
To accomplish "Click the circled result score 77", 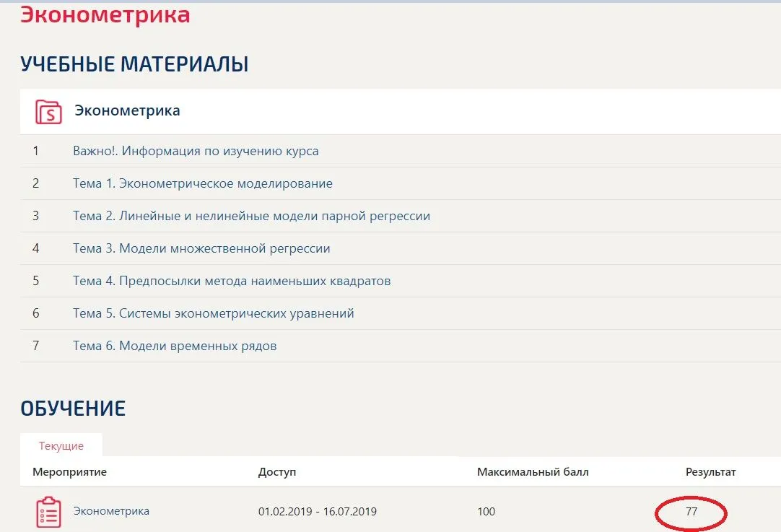I will click(x=691, y=512).
